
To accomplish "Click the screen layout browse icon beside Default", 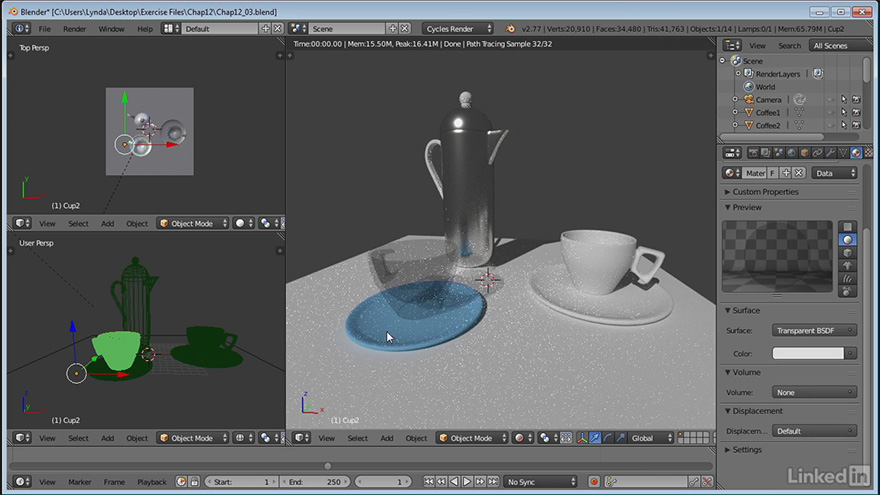I will tap(171, 29).
